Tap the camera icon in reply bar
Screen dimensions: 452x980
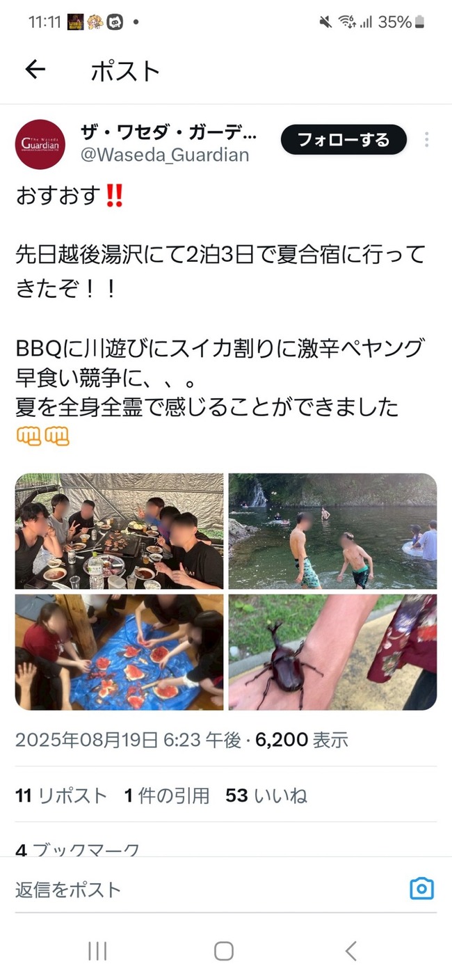click(421, 888)
